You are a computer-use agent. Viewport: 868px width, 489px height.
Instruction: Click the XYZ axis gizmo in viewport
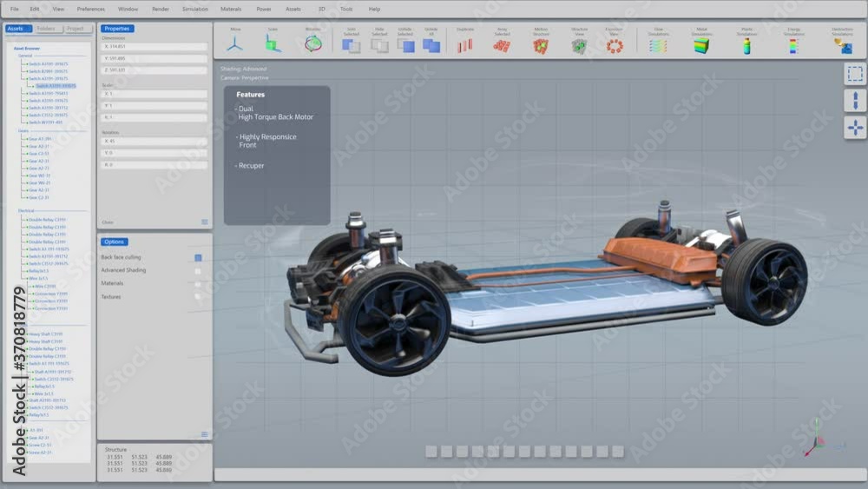click(x=819, y=439)
